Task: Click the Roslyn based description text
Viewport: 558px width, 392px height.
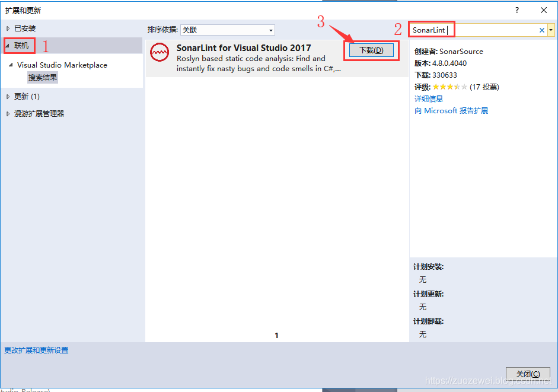Action: click(259, 63)
